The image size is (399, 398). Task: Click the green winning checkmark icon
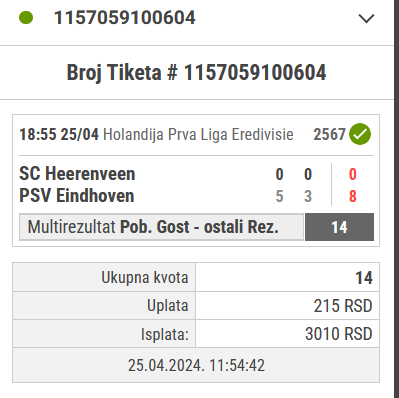(x=360, y=134)
